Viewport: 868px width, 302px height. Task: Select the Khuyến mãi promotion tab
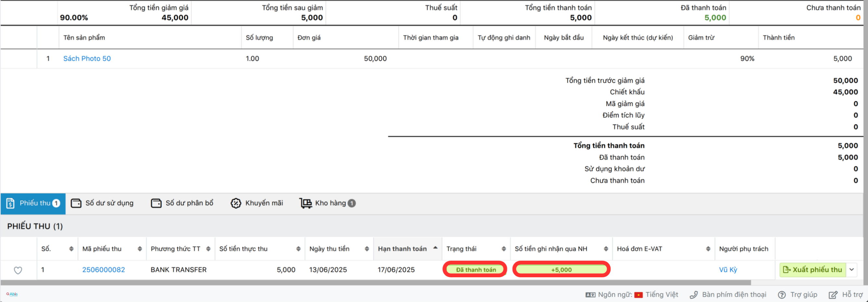[257, 203]
